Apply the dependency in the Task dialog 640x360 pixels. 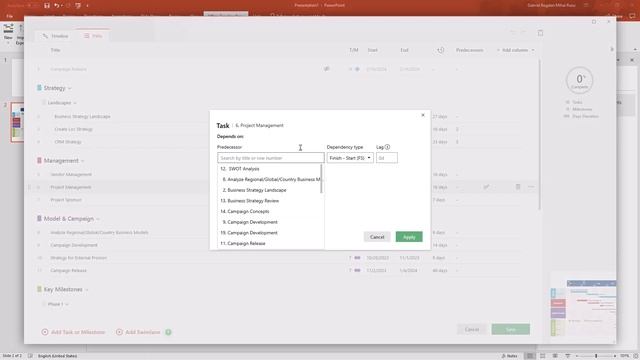[409, 237]
